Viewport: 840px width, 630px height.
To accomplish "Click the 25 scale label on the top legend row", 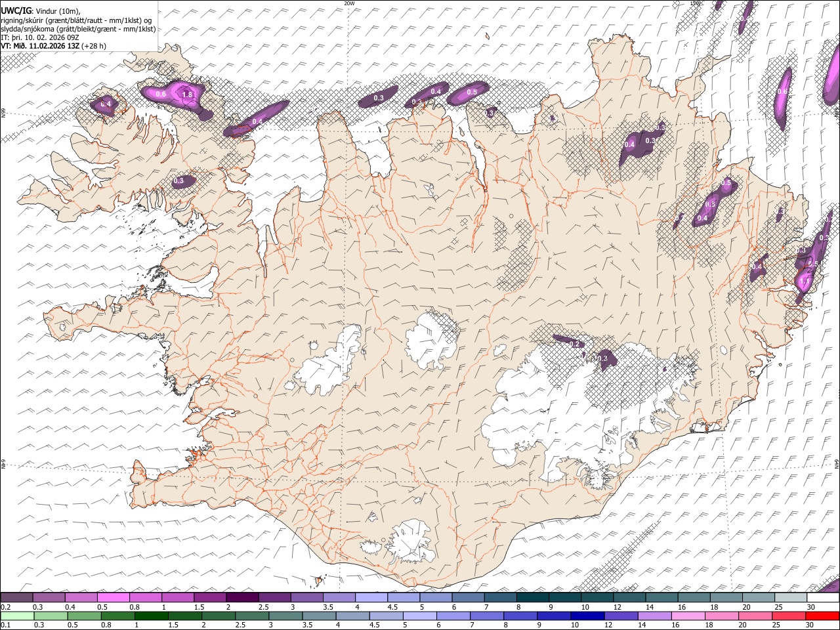I will tap(778, 607).
